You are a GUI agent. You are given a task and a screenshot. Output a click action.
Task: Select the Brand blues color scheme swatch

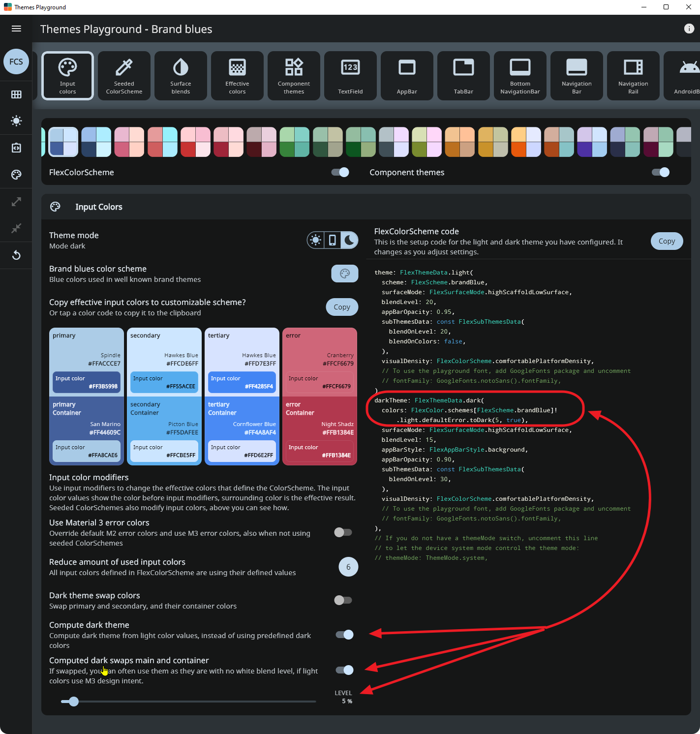(63, 142)
